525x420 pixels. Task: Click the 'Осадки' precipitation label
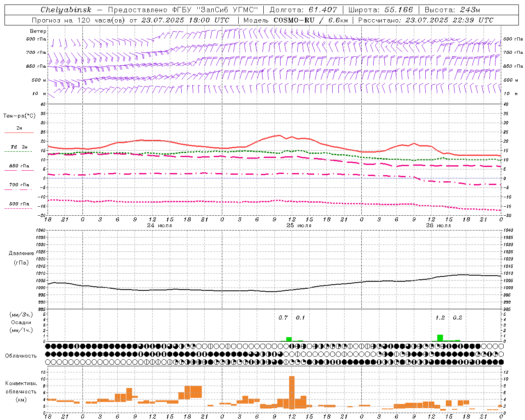pyautogui.click(x=21, y=322)
